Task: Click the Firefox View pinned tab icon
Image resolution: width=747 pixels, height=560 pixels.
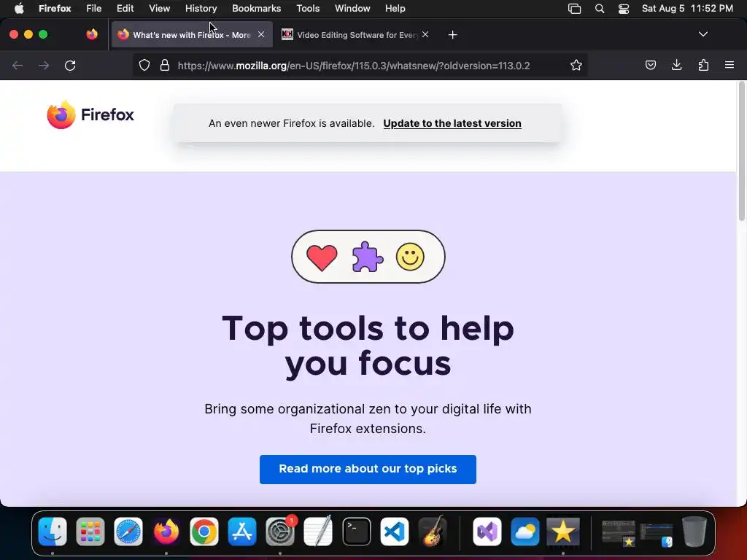Action: coord(92,34)
